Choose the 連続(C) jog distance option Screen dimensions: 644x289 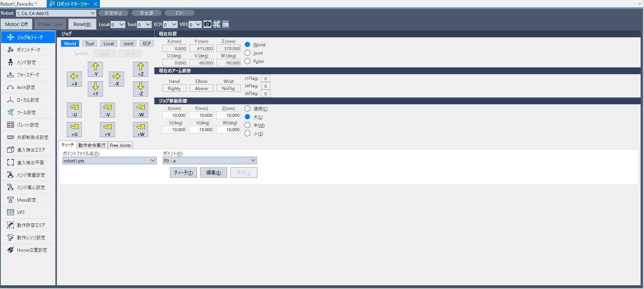[x=248, y=109]
